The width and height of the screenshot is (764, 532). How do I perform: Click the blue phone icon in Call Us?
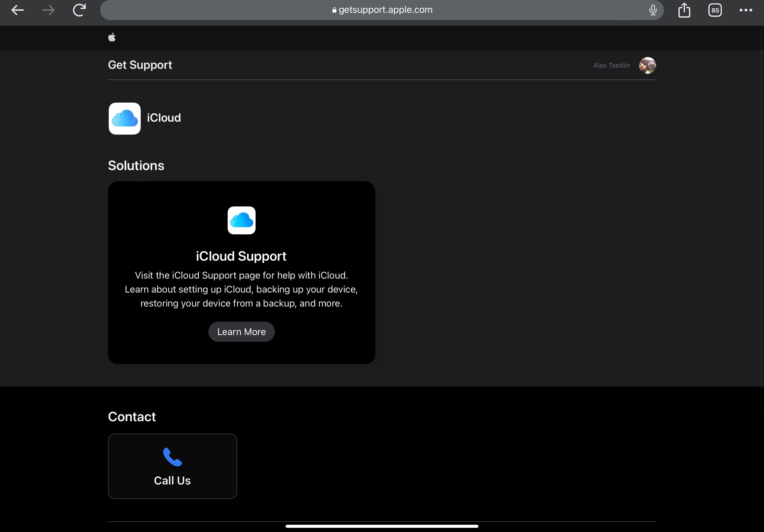(x=172, y=457)
